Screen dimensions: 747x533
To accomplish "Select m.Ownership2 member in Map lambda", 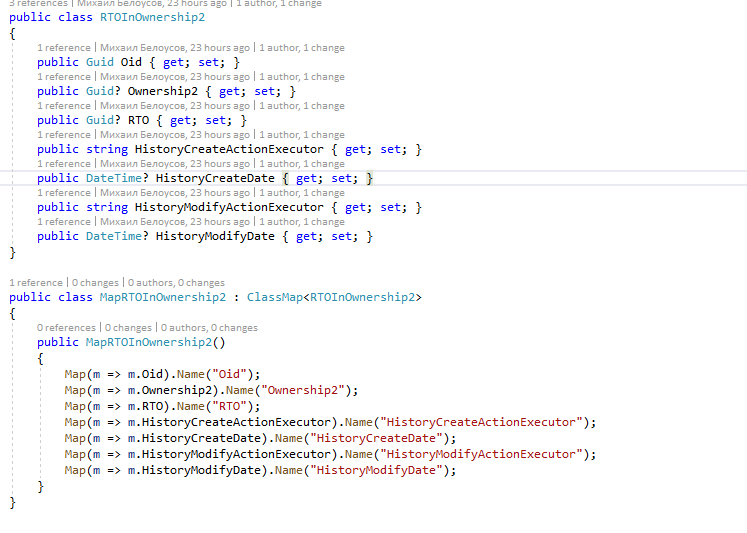I will tap(170, 391).
